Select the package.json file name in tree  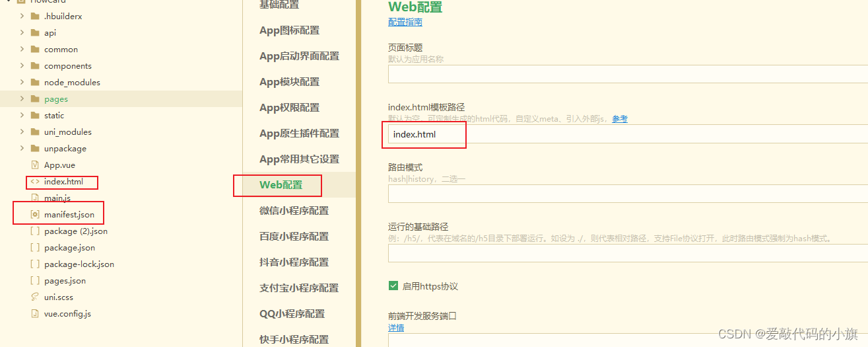69,247
